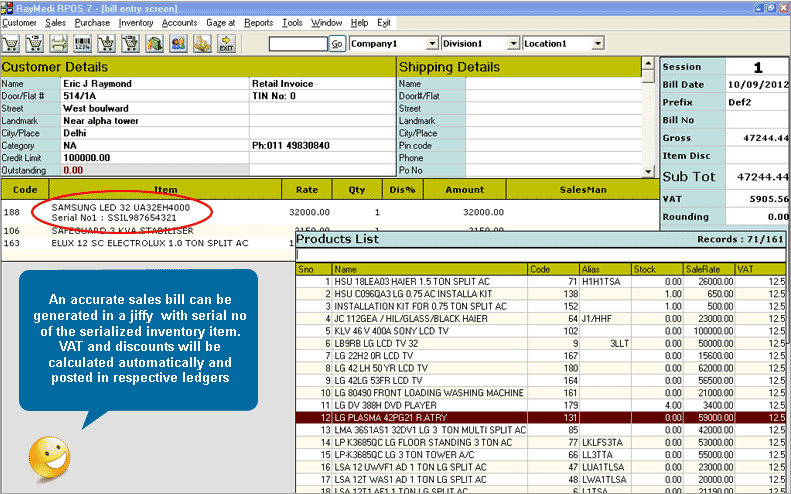This screenshot has width=791, height=494.
Task: Click the search field beside Go
Action: pyautogui.click(x=298, y=44)
